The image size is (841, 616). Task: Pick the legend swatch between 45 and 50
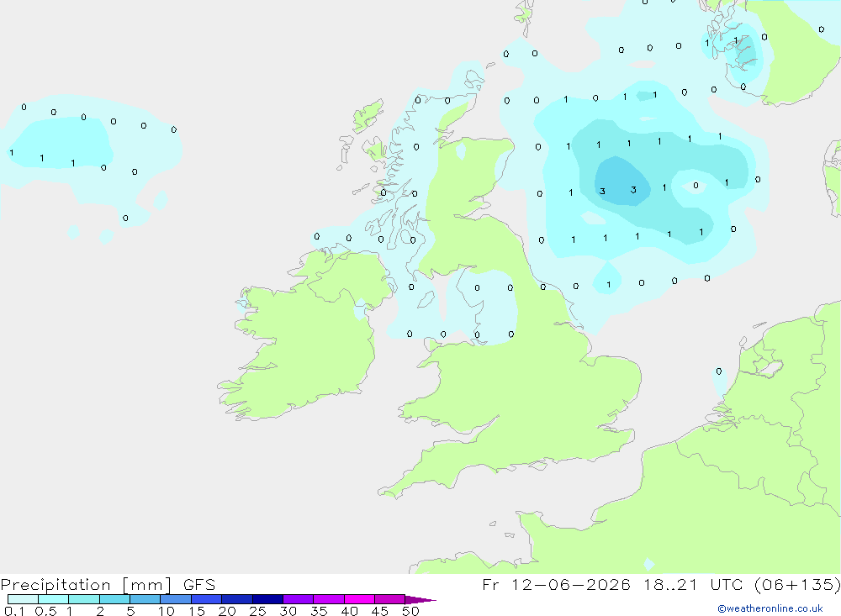pos(389,599)
